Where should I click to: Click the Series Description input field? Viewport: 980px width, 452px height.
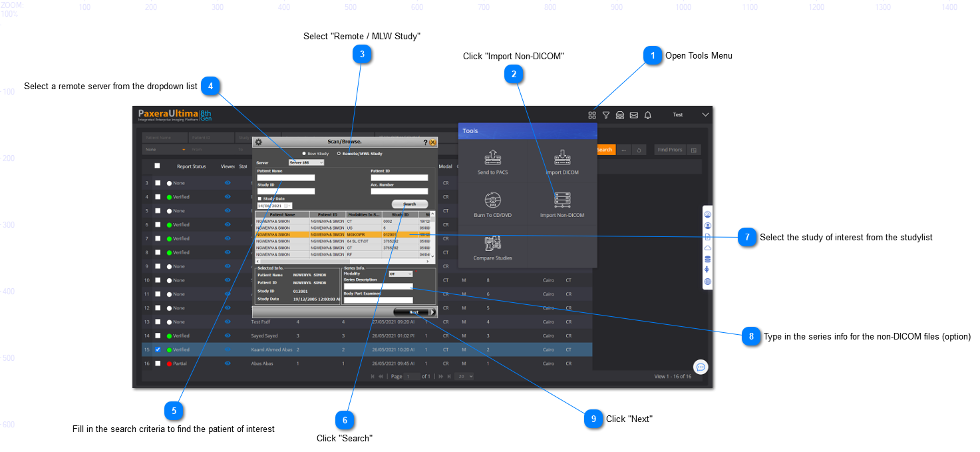click(x=378, y=286)
